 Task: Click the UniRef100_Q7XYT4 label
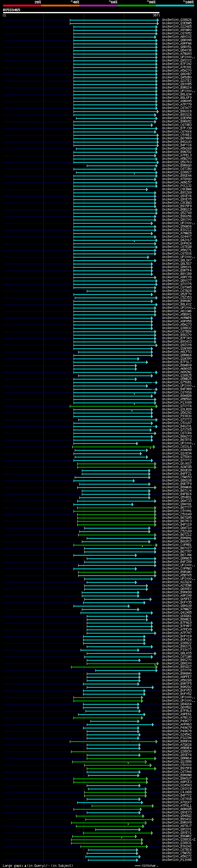[x=176, y=406]
